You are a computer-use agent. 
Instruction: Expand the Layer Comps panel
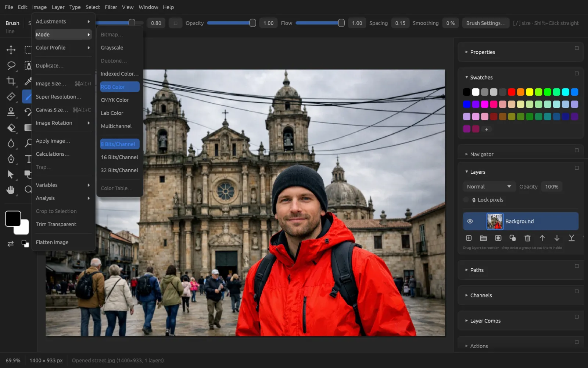483,321
